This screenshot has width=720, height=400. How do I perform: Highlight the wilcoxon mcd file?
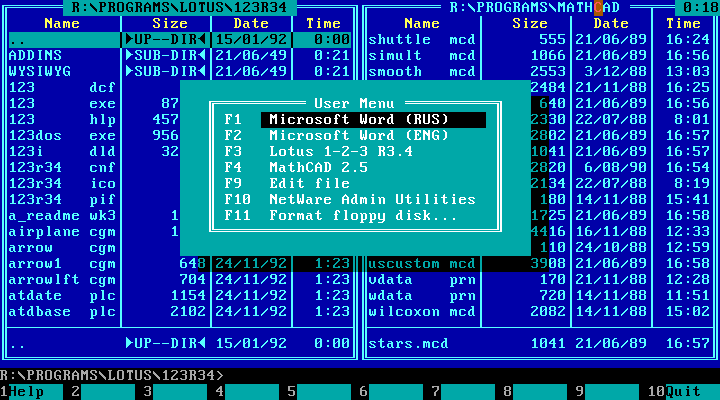coord(420,311)
